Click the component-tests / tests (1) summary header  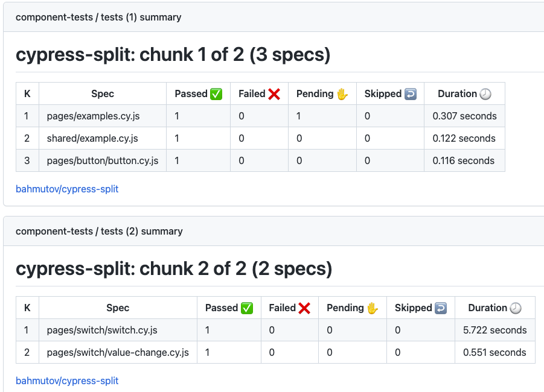pos(98,17)
